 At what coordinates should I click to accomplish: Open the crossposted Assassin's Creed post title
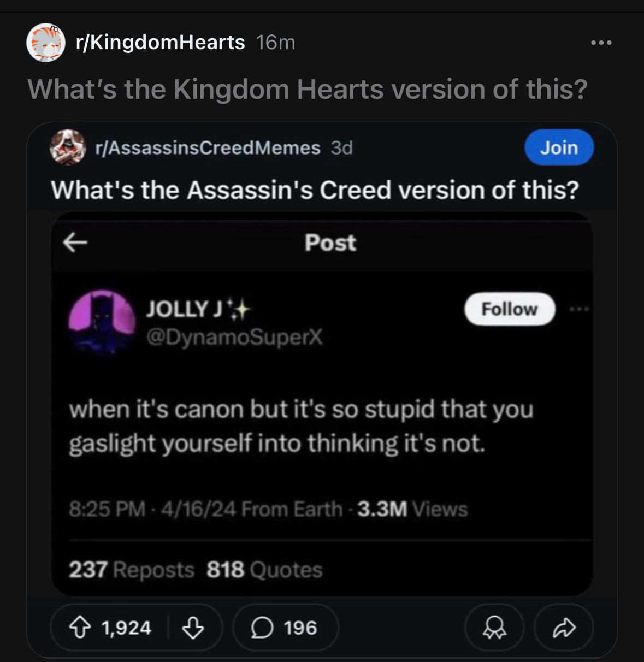click(x=315, y=190)
